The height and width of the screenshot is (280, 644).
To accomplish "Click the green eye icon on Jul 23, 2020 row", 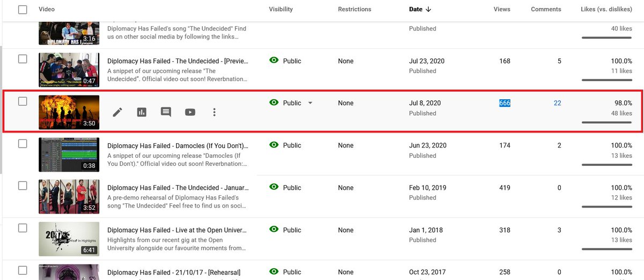I will pos(274,61).
